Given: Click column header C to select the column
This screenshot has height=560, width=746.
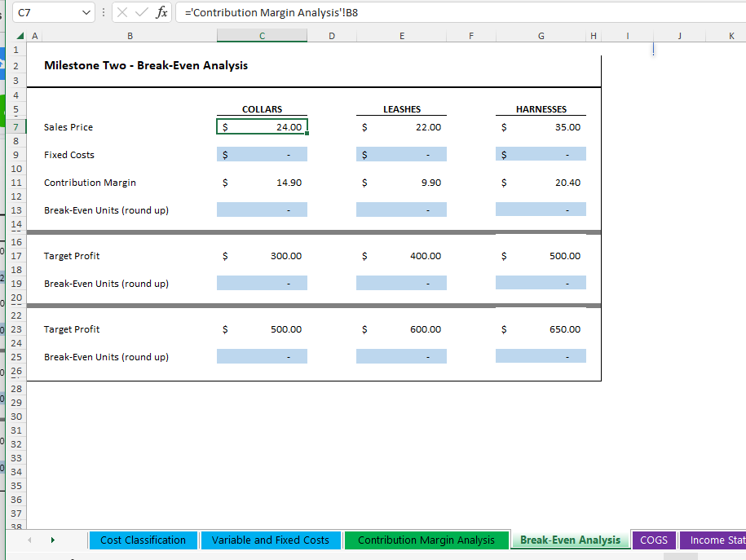Looking at the screenshot, I should 261,35.
